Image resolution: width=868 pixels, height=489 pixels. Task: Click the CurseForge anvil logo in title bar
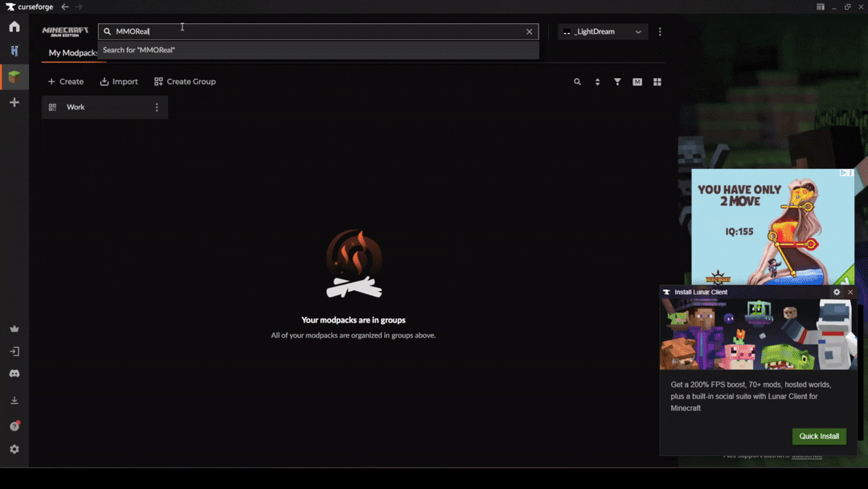(10, 6)
